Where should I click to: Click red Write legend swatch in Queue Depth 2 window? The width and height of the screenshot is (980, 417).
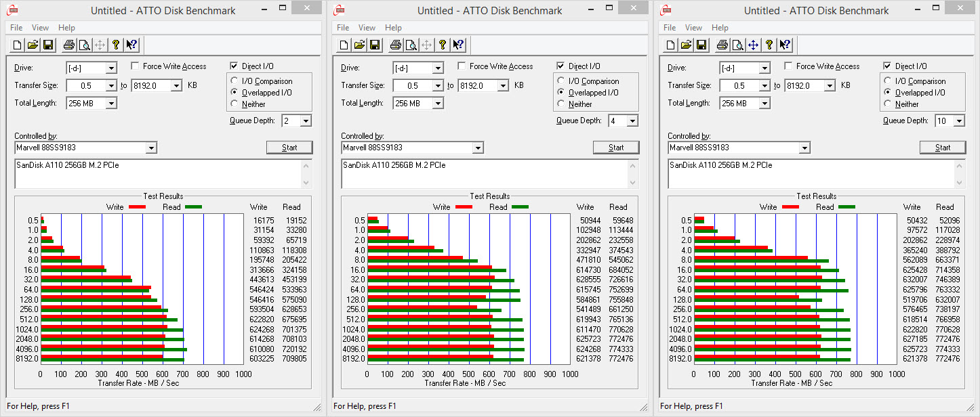[x=138, y=207]
